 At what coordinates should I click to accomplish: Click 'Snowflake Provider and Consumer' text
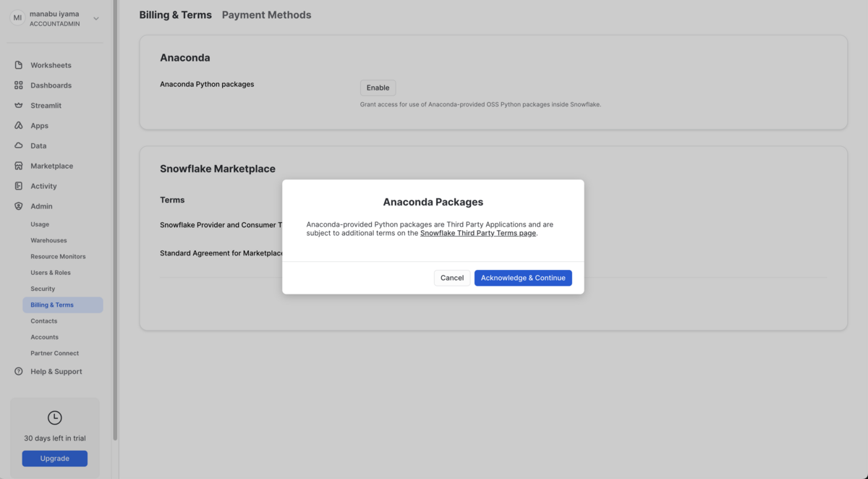pos(221,225)
